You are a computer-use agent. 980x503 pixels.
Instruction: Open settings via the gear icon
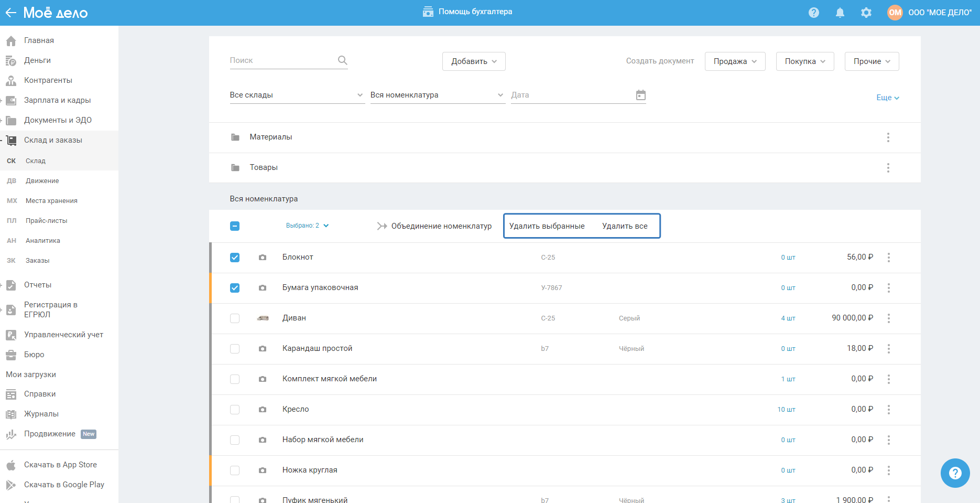point(866,13)
